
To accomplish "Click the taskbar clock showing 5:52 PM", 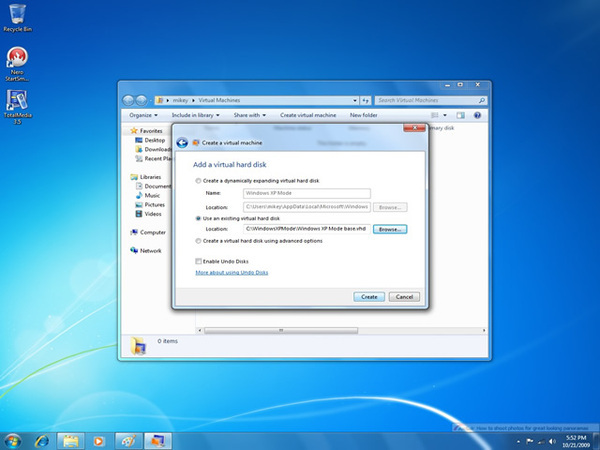I will click(x=576, y=441).
